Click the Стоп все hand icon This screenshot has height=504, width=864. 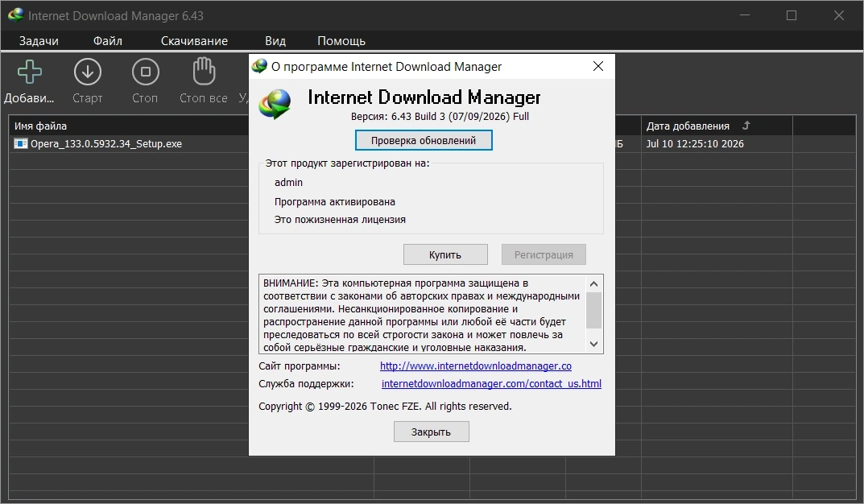204,72
